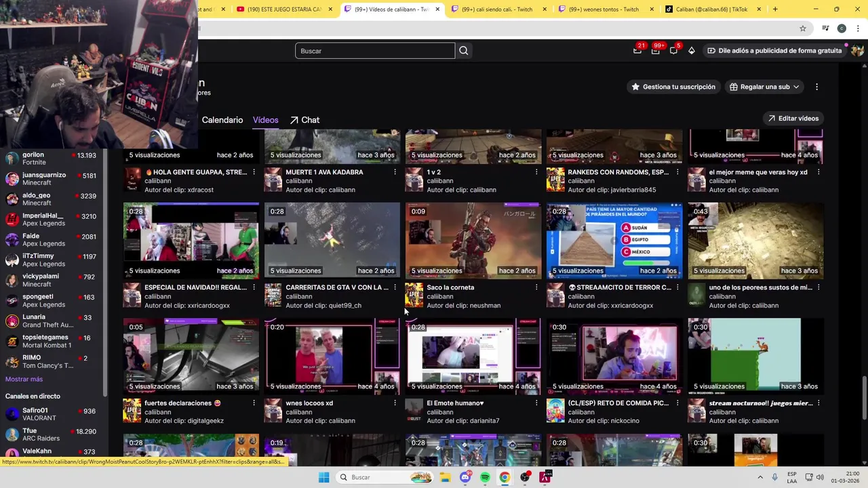This screenshot has width=868, height=488.
Task: Open options menu for El Emote humano clip
Action: point(536,403)
